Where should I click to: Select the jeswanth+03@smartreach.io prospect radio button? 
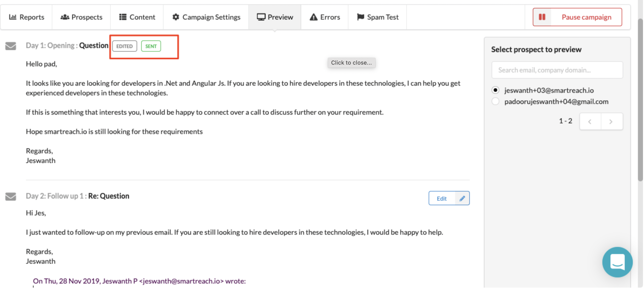[x=495, y=90]
